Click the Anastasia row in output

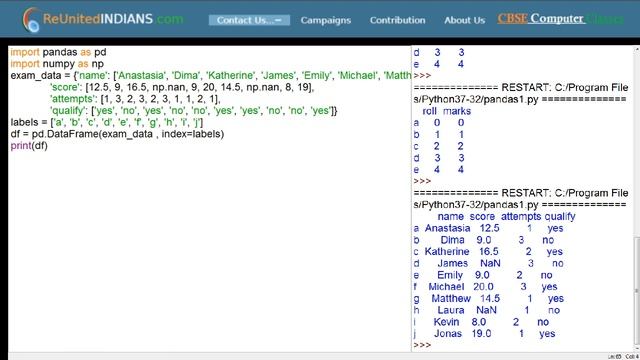pos(489,228)
